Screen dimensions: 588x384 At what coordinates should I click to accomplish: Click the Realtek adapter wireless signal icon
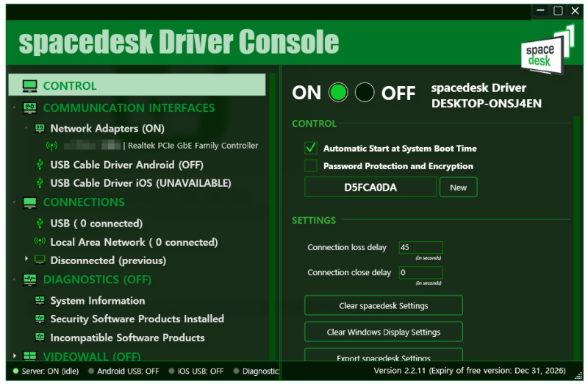51,146
